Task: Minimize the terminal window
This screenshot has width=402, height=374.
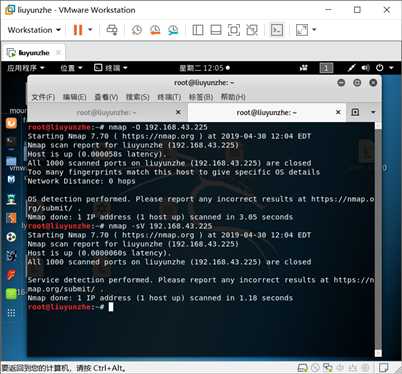Action: point(341,83)
